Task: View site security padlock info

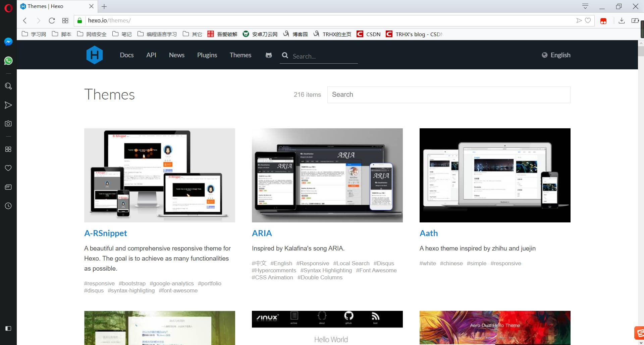Action: tap(79, 20)
